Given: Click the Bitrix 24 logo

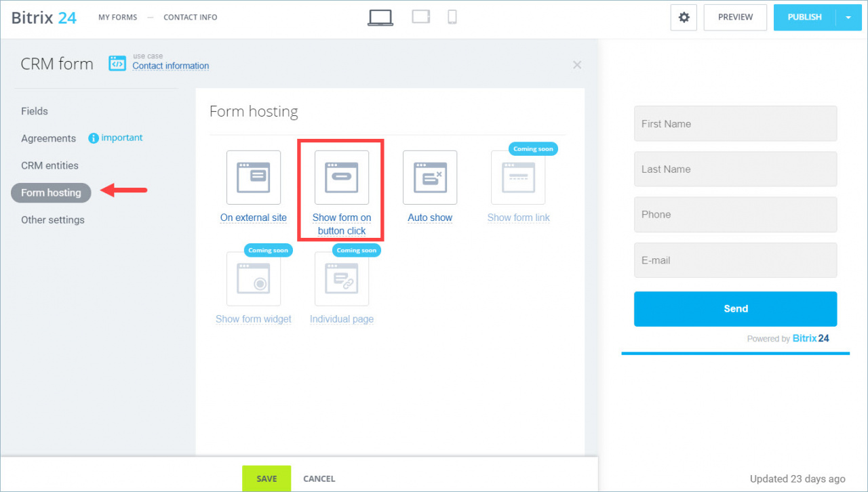Looking at the screenshot, I should pyautogui.click(x=44, y=18).
